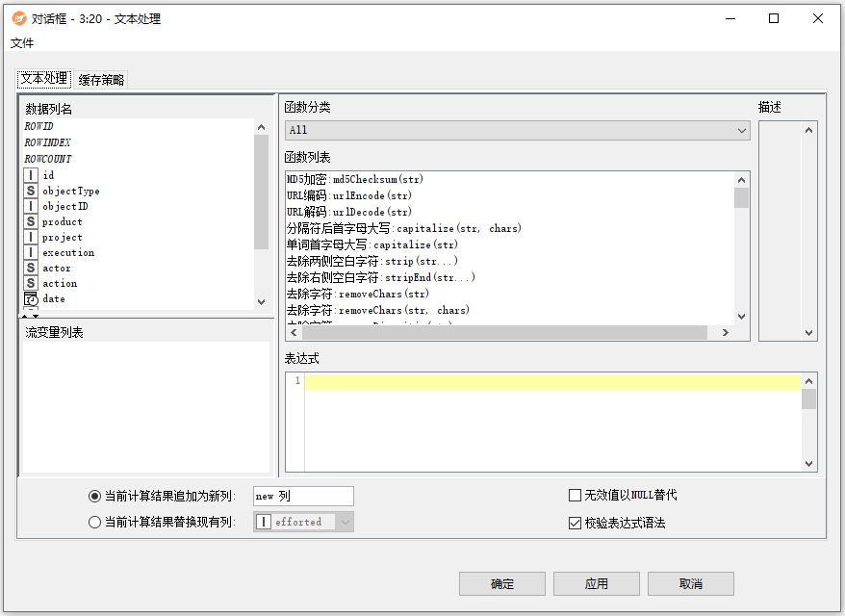
Task: Click the integer icon next to objectID
Action: pyautogui.click(x=32, y=206)
